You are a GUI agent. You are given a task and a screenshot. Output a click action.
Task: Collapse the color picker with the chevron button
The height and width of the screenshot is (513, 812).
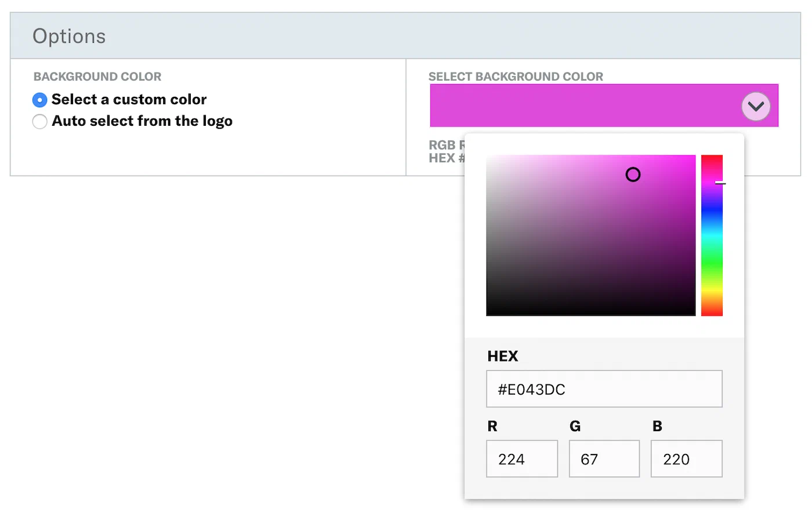(x=756, y=106)
